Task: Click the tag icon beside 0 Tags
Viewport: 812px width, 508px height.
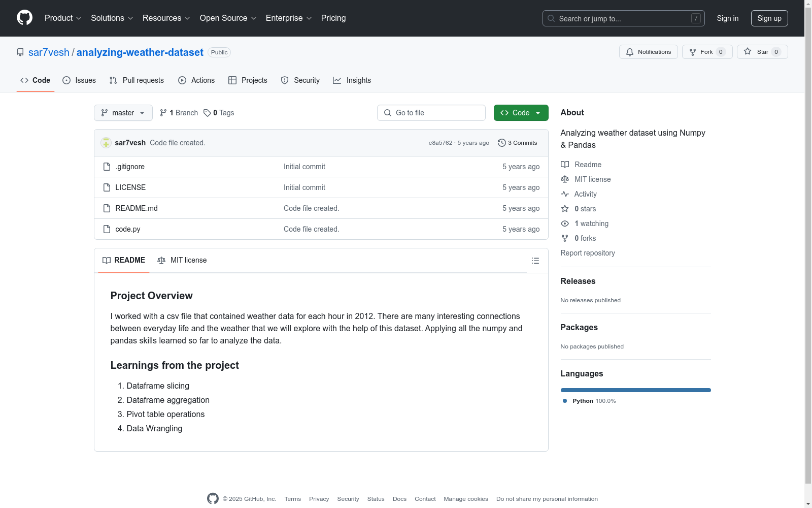Action: (207, 113)
